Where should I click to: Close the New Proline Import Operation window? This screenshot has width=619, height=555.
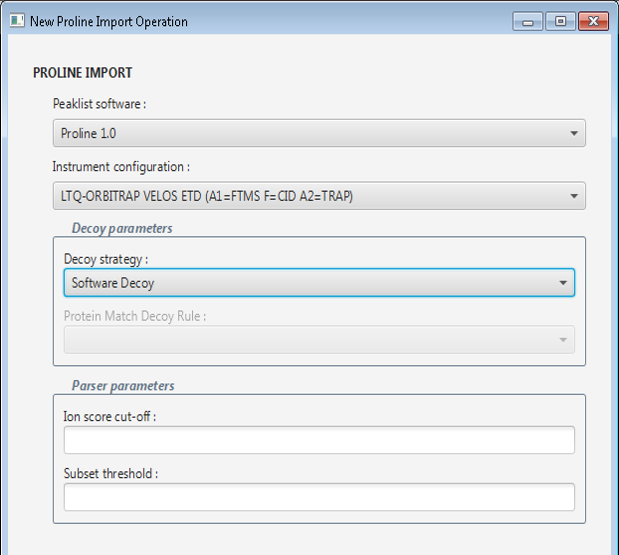(x=593, y=21)
